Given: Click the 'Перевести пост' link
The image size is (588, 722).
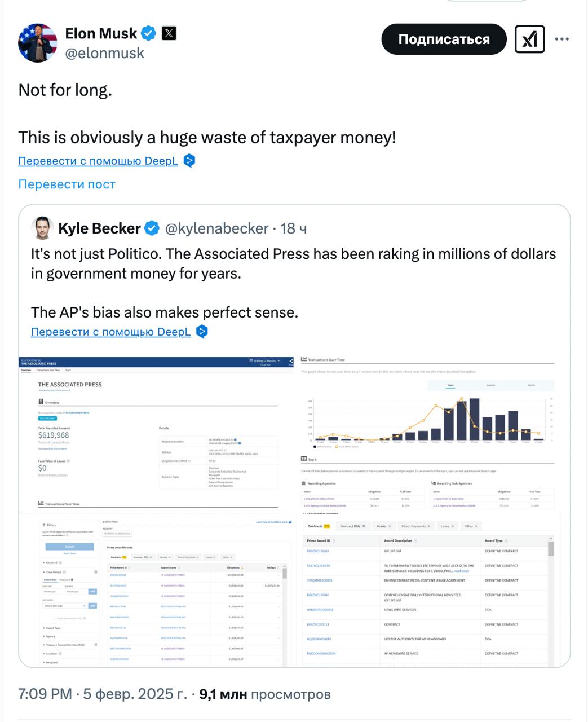Looking at the screenshot, I should 67,184.
